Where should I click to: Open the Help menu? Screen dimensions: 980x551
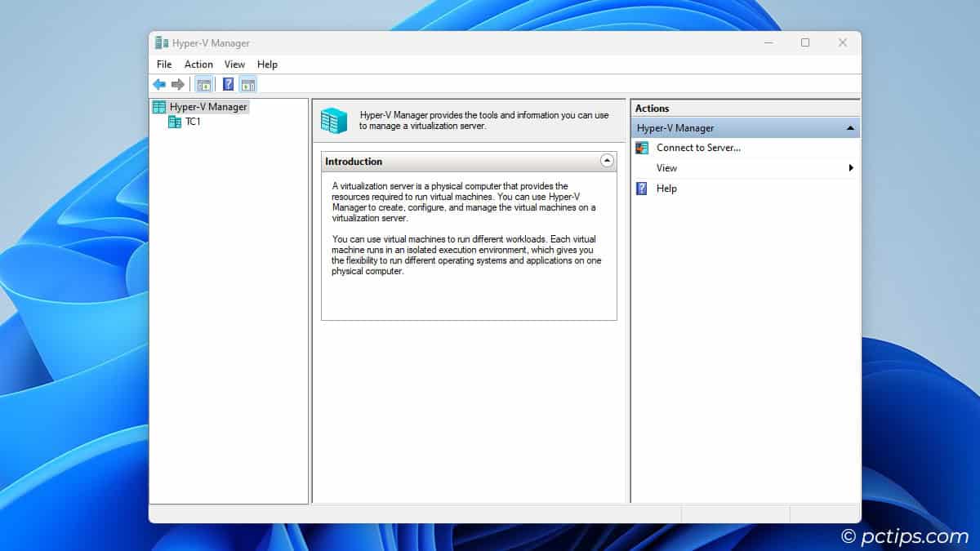coord(267,64)
